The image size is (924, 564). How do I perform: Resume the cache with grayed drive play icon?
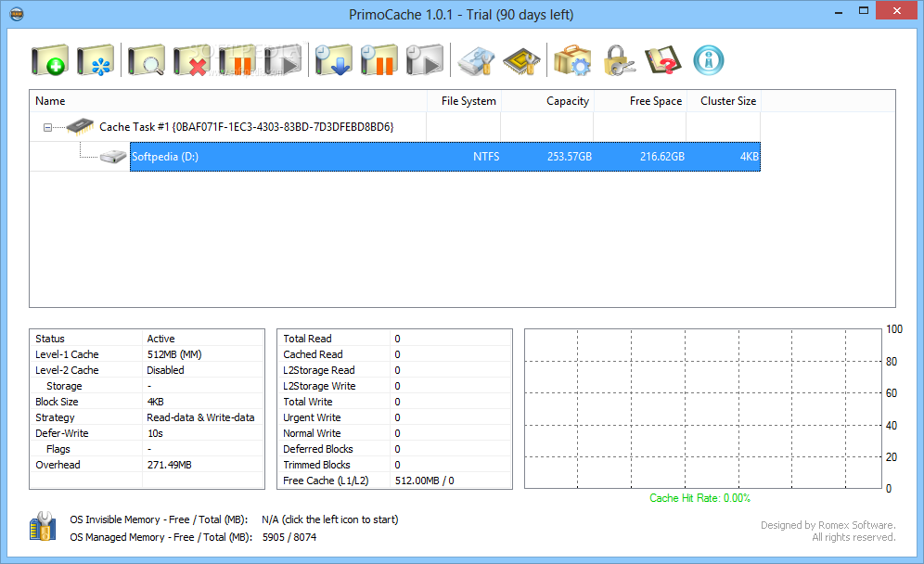coord(283,60)
